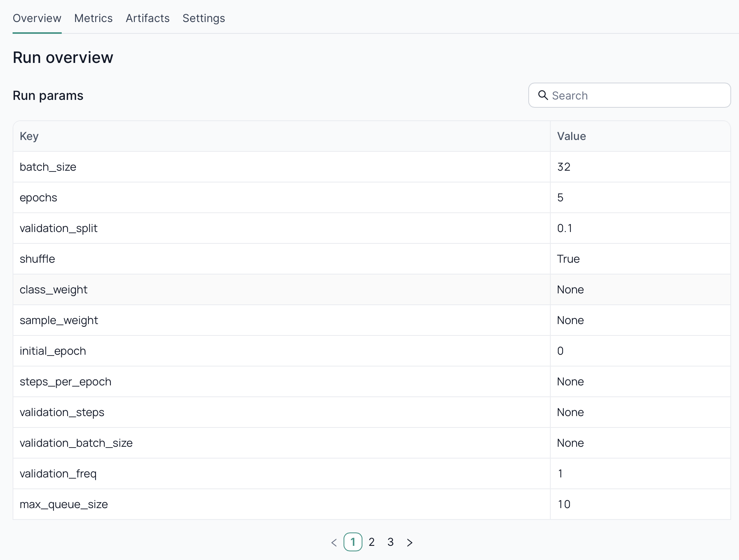The width and height of the screenshot is (739, 560).
Task: Click the next page chevron arrow
Action: pos(410,542)
